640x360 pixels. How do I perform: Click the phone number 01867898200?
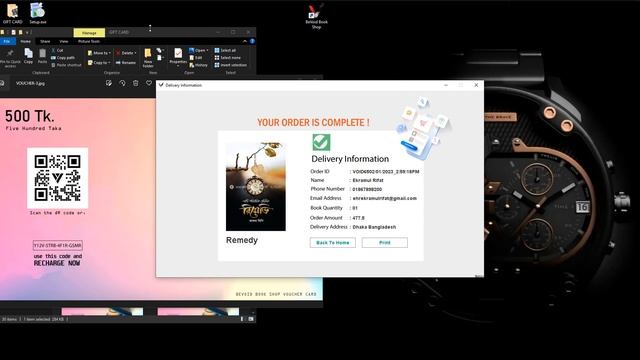[x=367, y=189]
